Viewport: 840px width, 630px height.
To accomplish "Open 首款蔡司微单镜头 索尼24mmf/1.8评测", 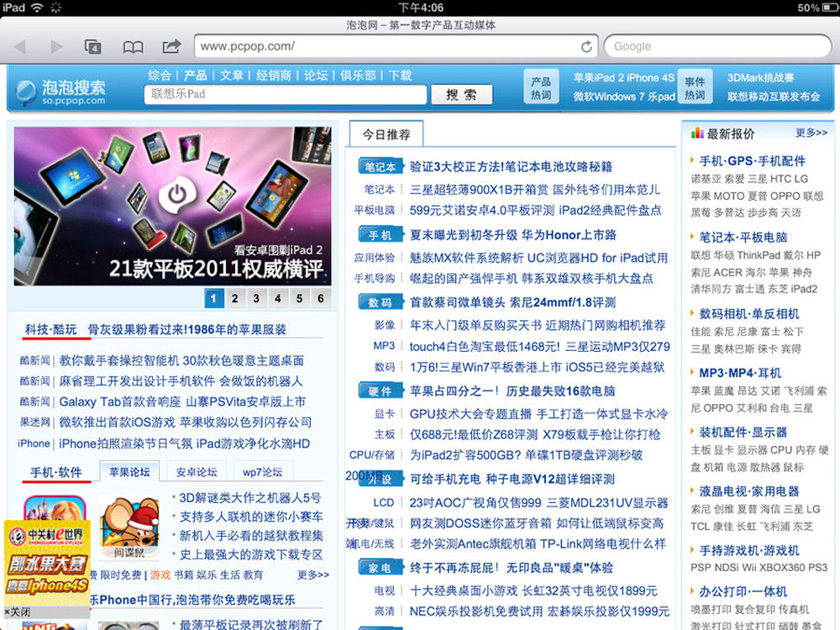I will coord(512,302).
